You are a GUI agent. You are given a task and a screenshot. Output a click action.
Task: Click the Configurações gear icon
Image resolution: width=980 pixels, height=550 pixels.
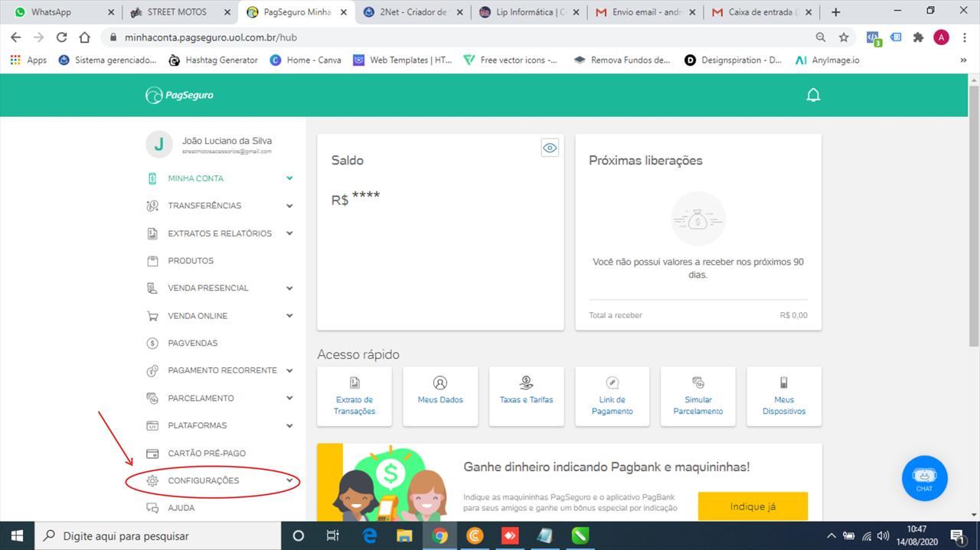tap(152, 480)
